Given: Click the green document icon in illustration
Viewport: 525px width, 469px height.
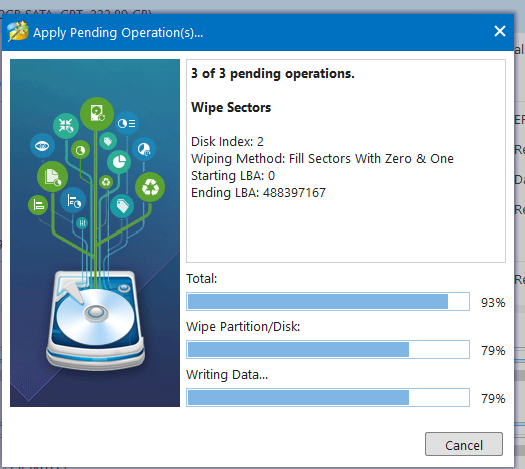Looking at the screenshot, I should click(x=52, y=176).
